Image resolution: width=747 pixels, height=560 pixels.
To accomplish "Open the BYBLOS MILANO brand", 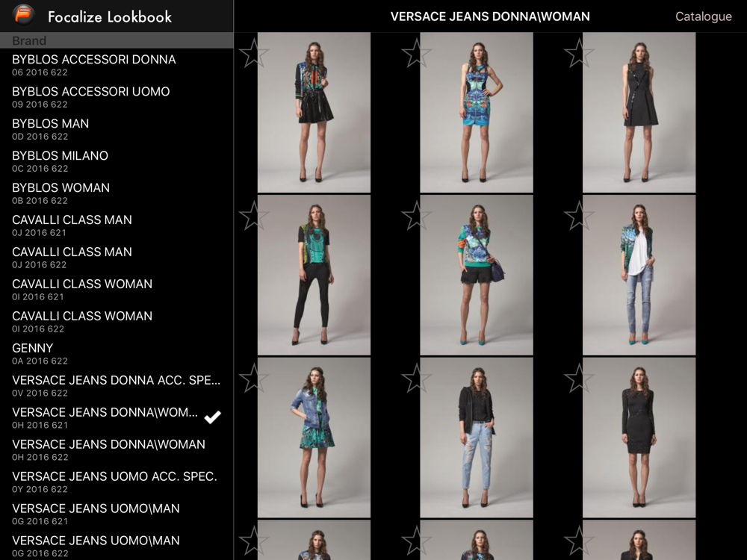I will (117, 161).
